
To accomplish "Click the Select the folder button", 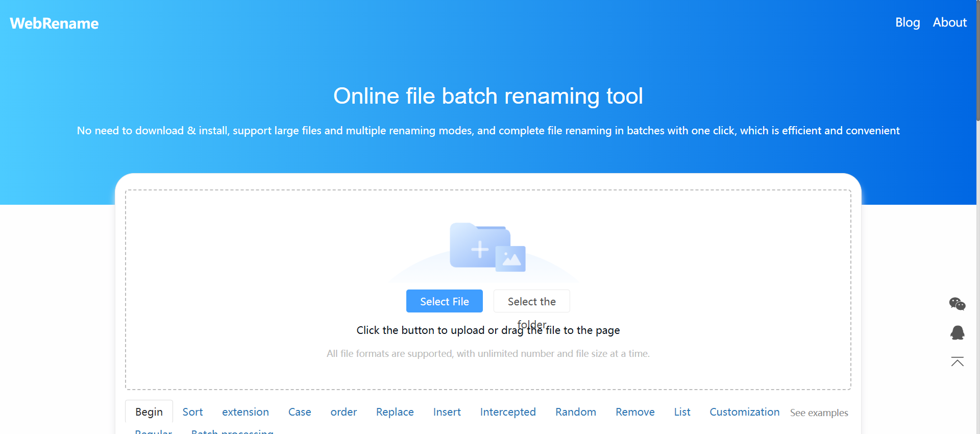I will click(532, 301).
